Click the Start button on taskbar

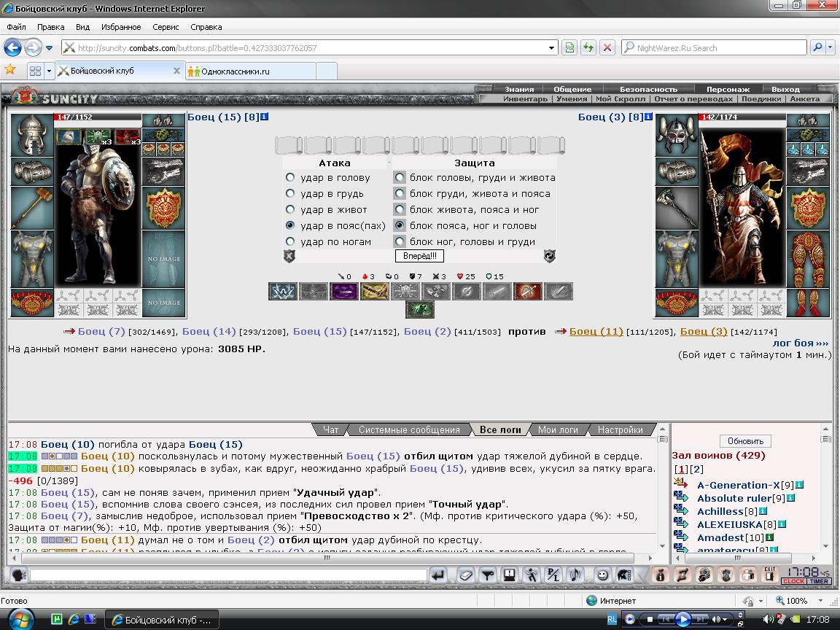pyautogui.click(x=21, y=619)
